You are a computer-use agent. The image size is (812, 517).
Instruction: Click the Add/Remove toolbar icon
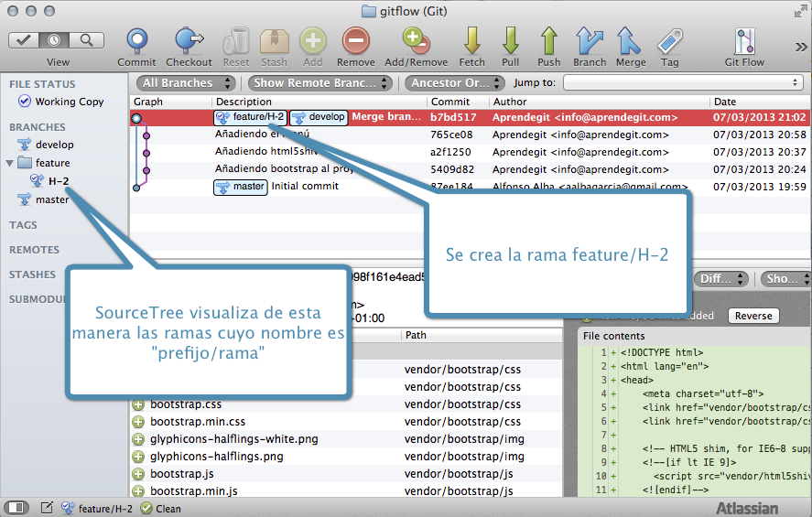[416, 41]
